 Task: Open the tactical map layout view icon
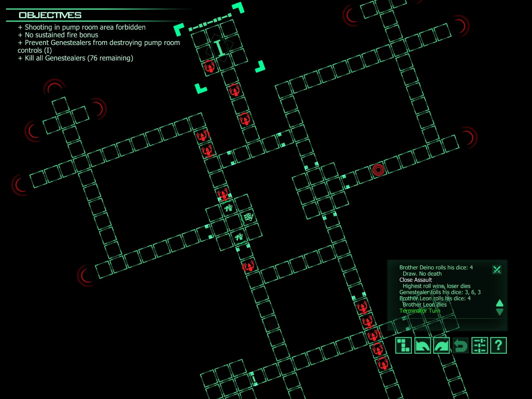point(403,345)
